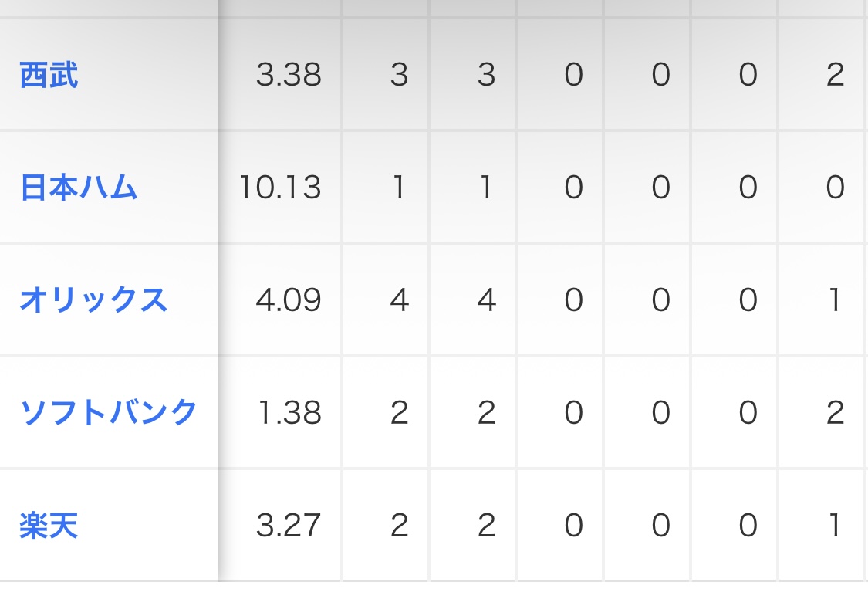Screen dimensions: 868x599
Task: Open the 楽天 team link
Action: point(49,526)
